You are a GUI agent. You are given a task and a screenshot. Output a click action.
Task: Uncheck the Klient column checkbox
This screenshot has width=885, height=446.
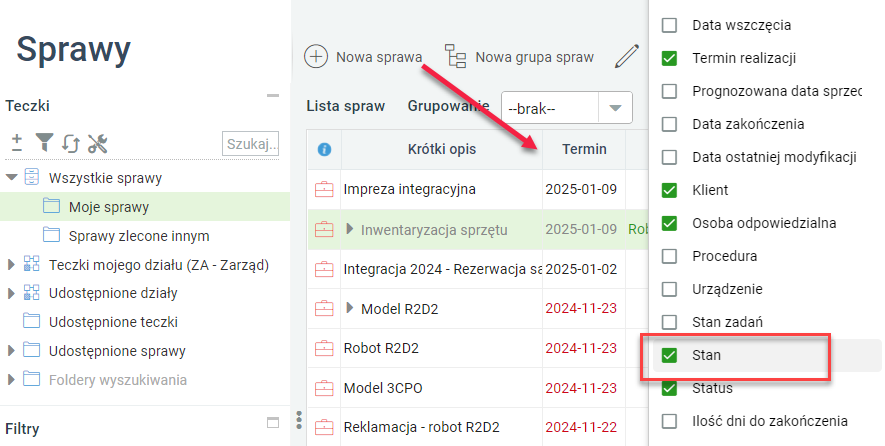[669, 190]
